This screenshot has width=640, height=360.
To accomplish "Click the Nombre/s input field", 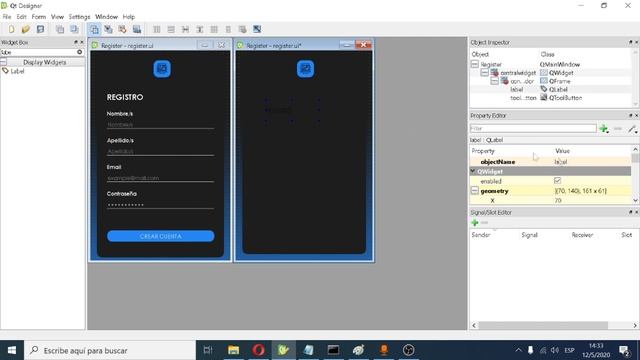I will [160, 124].
